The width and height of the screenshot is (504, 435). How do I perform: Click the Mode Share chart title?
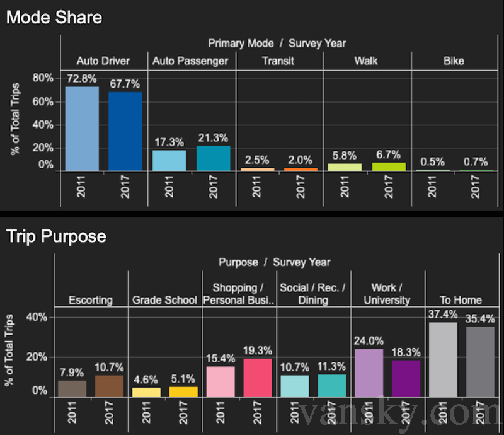(54, 17)
